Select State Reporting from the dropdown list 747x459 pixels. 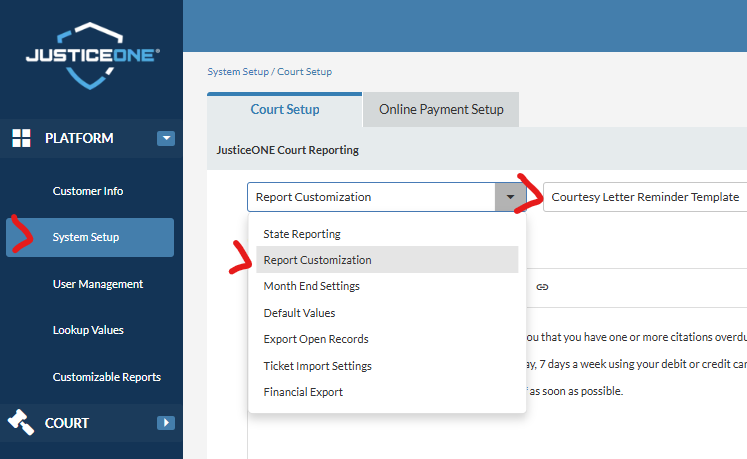click(387, 234)
